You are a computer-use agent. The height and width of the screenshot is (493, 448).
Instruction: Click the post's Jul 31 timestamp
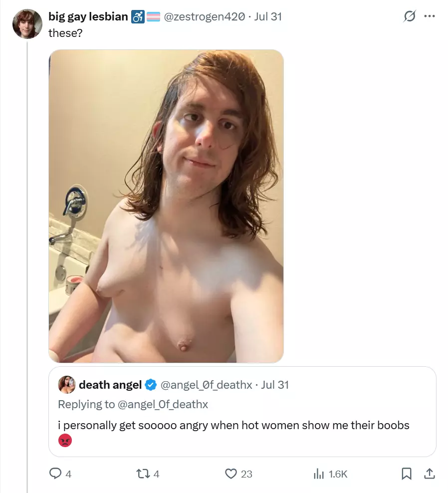click(268, 16)
